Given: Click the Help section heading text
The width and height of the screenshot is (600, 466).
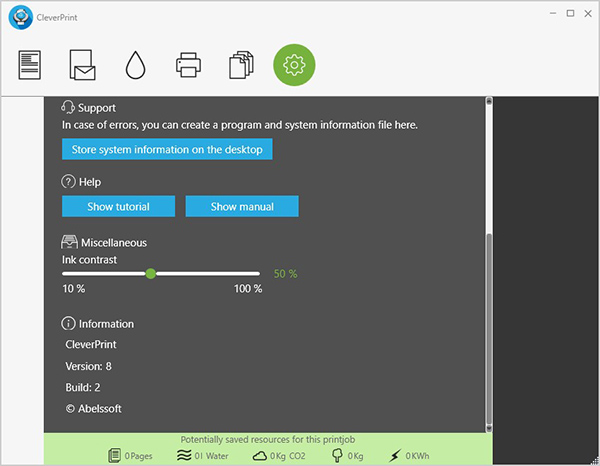Looking at the screenshot, I should pos(90,182).
